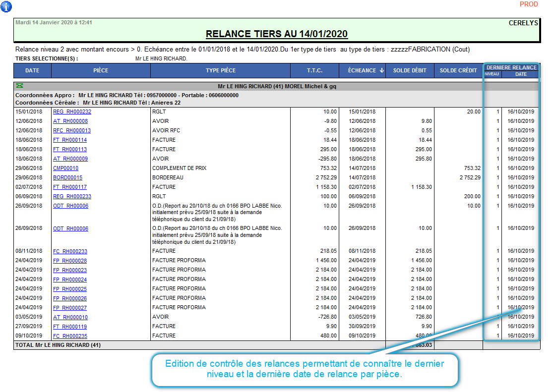Open the AT_RH000008 avoir link

tap(70, 121)
